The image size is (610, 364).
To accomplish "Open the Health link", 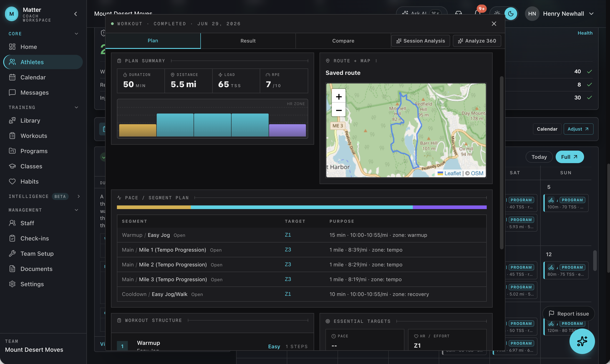I will coord(585,33).
